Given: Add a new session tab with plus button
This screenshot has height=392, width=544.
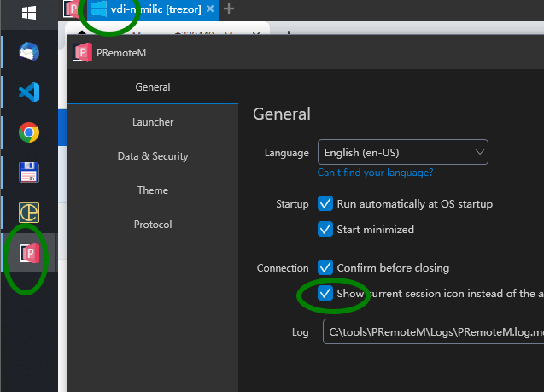Looking at the screenshot, I should (229, 9).
